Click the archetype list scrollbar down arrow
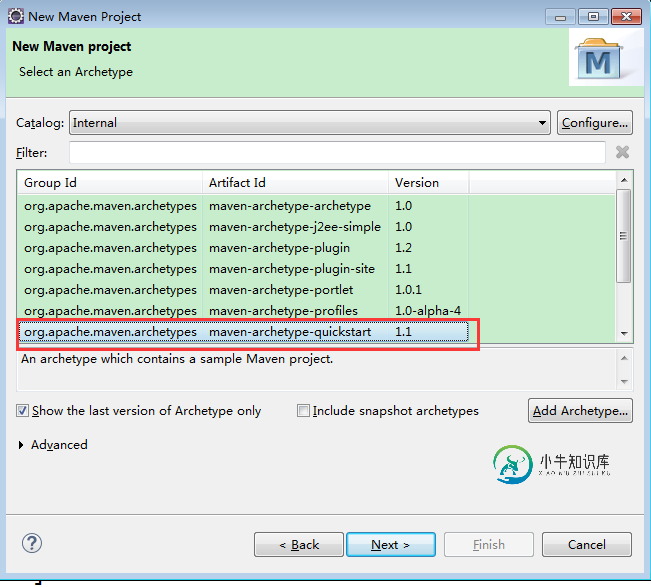 624,333
